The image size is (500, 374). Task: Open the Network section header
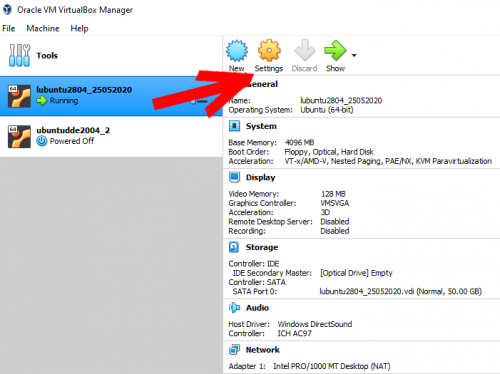point(263,350)
